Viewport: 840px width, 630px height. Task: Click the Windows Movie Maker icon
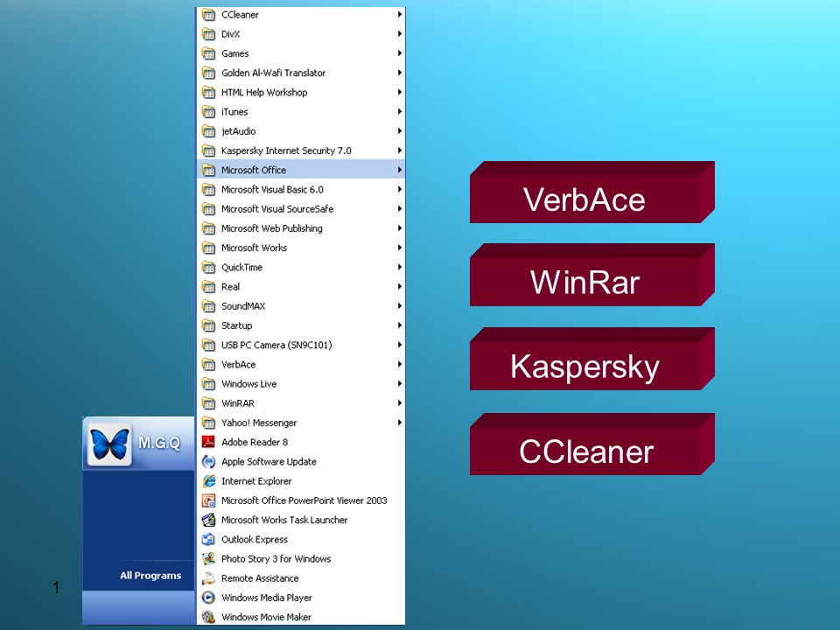pyautogui.click(x=208, y=617)
